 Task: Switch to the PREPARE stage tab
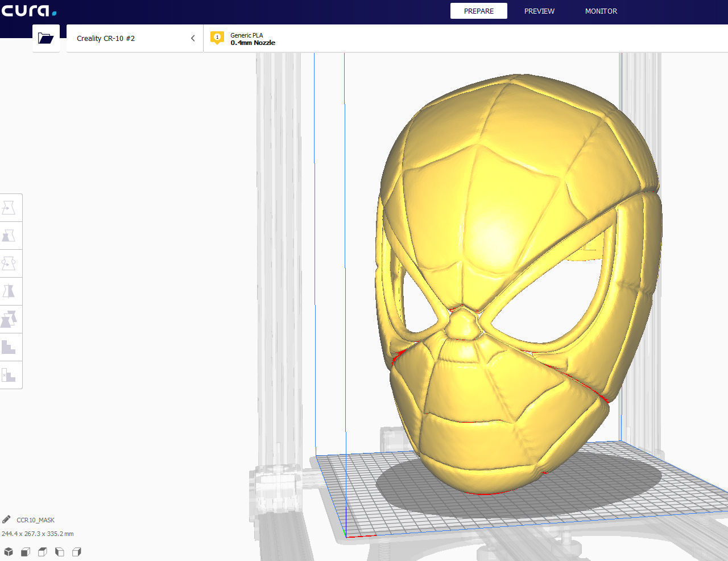(x=479, y=11)
